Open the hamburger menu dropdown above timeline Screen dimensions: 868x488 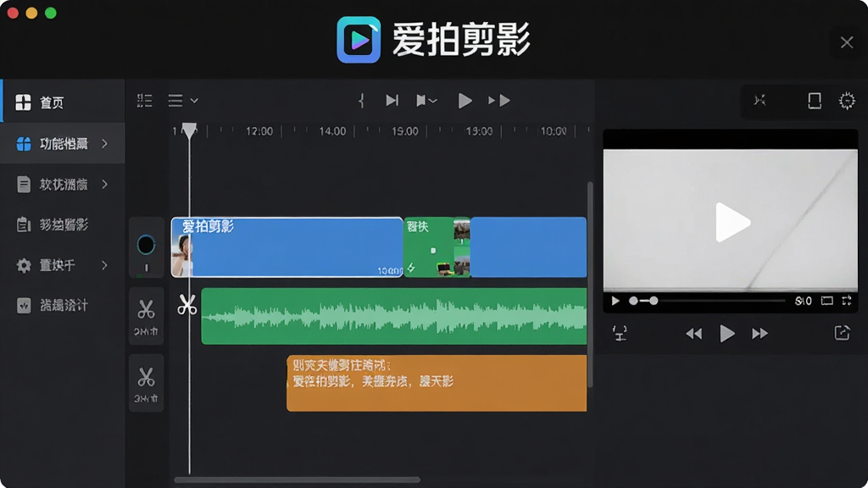183,100
